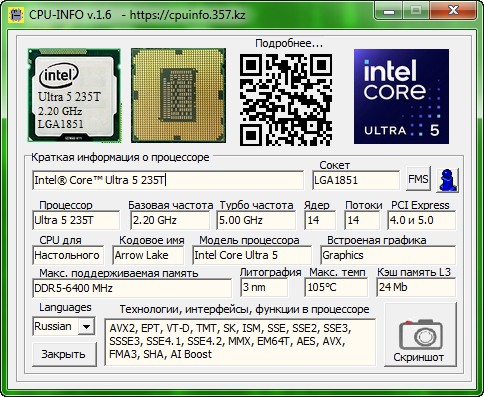The width and height of the screenshot is (484, 397).
Task: Click the Литография field 3 nm
Action: pyautogui.click(x=264, y=287)
